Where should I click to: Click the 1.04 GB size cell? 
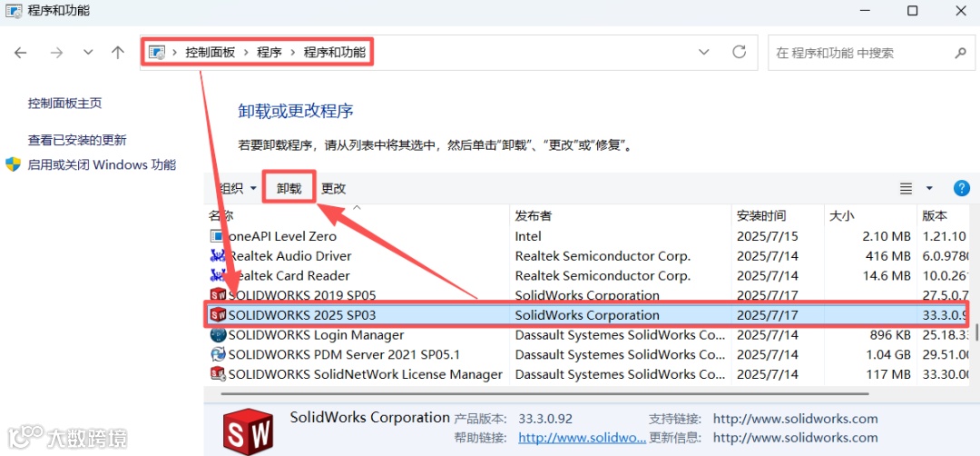tap(887, 354)
